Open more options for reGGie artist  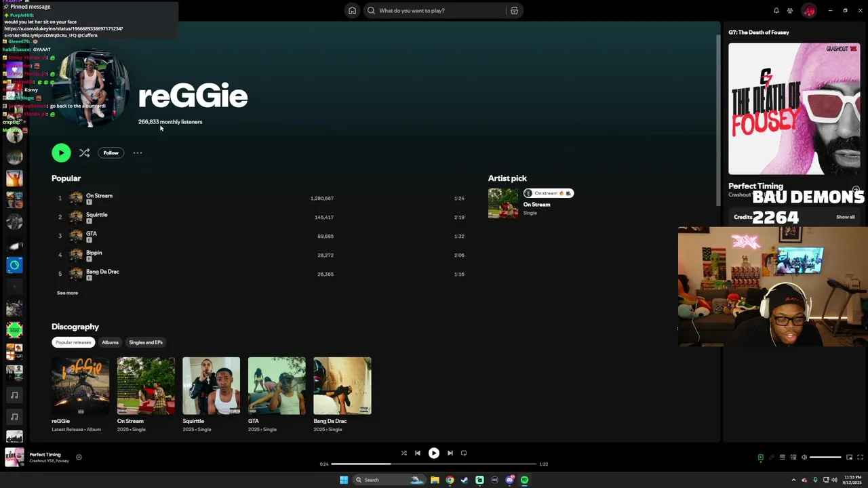pyautogui.click(x=138, y=152)
